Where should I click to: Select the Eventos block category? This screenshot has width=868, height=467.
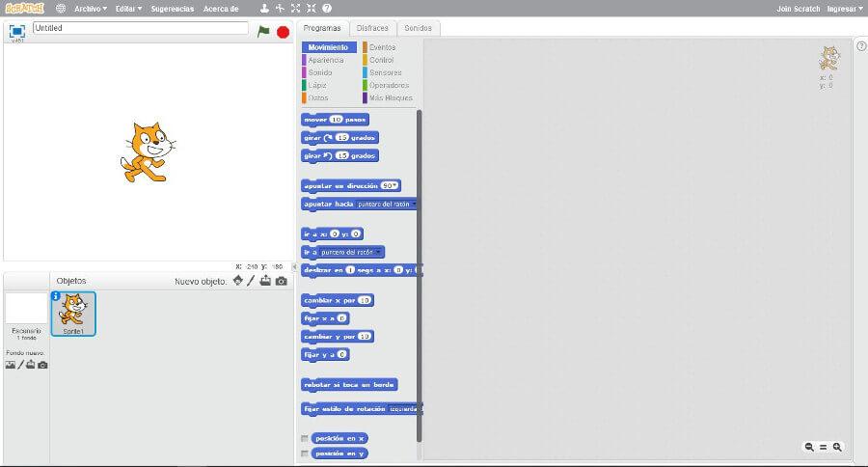pyautogui.click(x=382, y=47)
